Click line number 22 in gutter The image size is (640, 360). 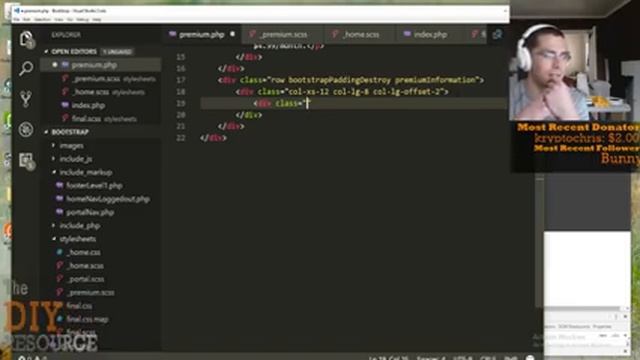pos(181,138)
